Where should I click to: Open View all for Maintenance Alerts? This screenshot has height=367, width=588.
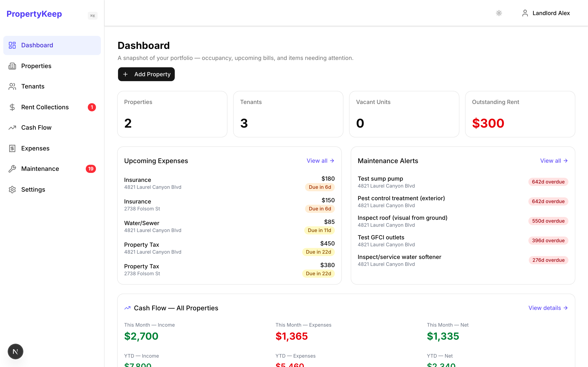(554, 160)
